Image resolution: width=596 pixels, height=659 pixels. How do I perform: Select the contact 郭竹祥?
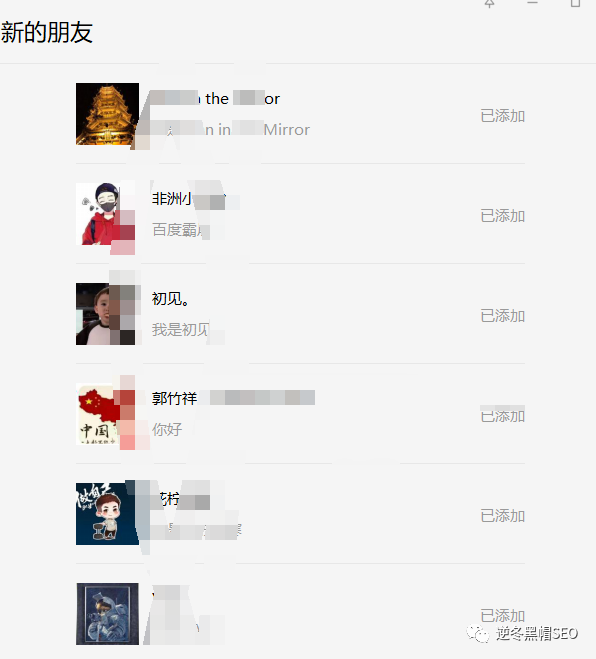pyautogui.click(x=174, y=398)
